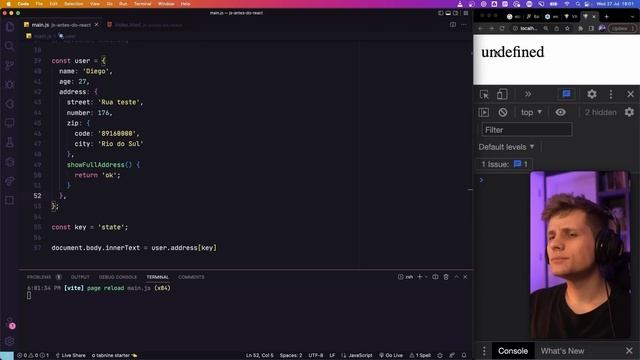Open a new browser tab
Image resolution: width=640 pixels, height=360 pixels.
(606, 17)
